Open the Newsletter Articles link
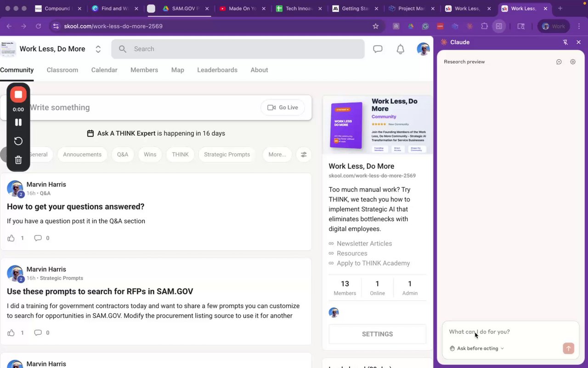Screen dimensions: 588x368 tap(364, 243)
